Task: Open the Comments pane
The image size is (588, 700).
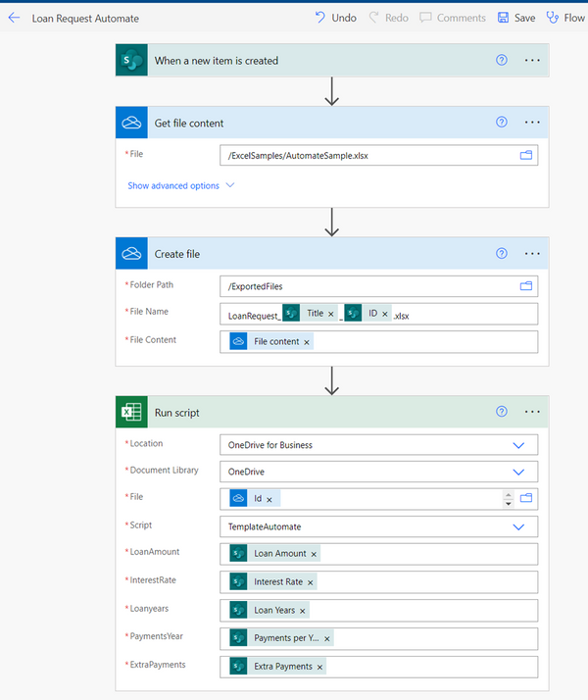Action: pyautogui.click(x=453, y=18)
